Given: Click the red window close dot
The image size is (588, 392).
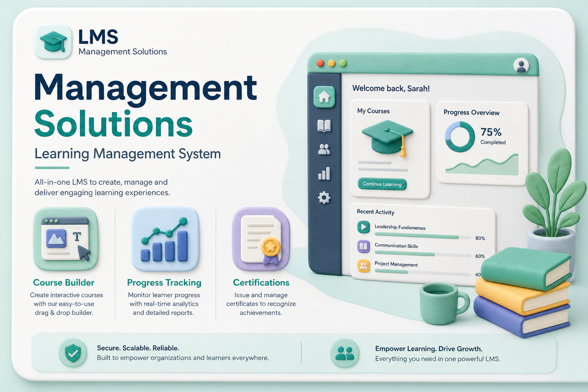Looking at the screenshot, I should tap(320, 63).
